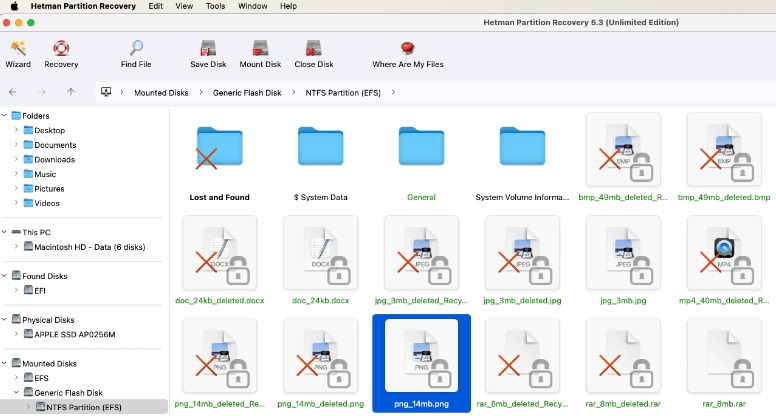Open the Apple menu
The width and height of the screenshot is (776, 416).
click(14, 6)
